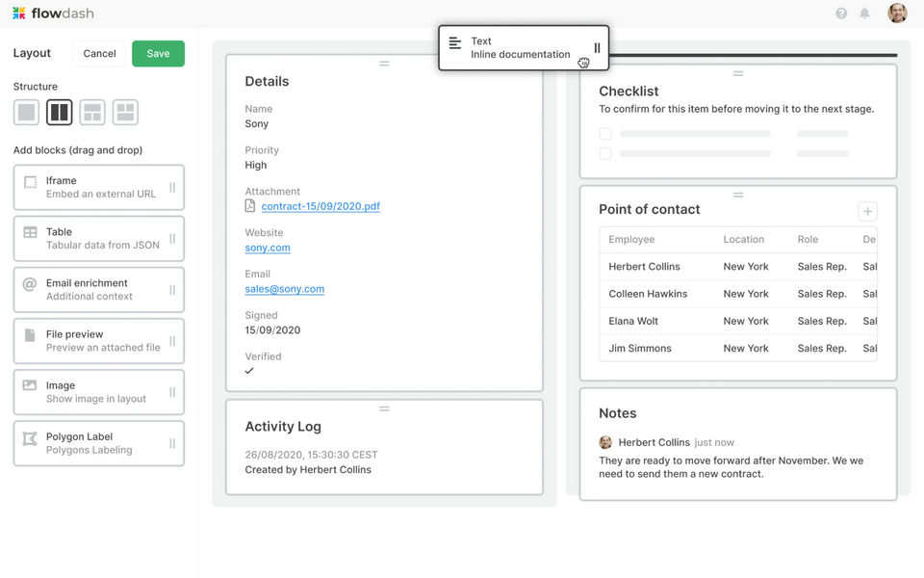The height and width of the screenshot is (578, 924).
Task: Select the Iframe block
Action: click(x=98, y=187)
